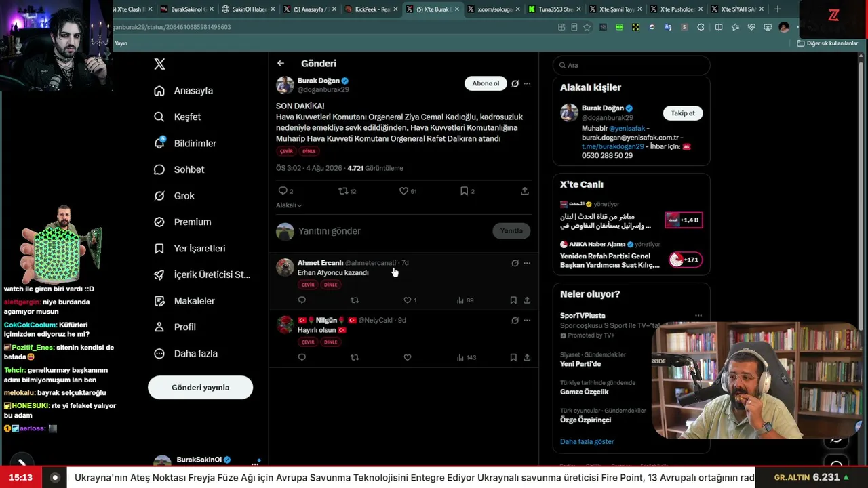Open a new browser tab
The image size is (868, 488).
click(x=777, y=9)
